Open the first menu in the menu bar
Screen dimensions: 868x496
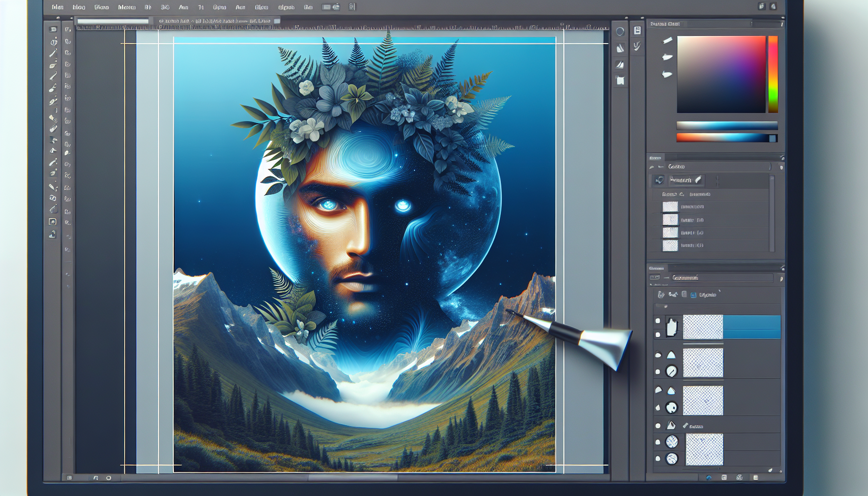[58, 7]
